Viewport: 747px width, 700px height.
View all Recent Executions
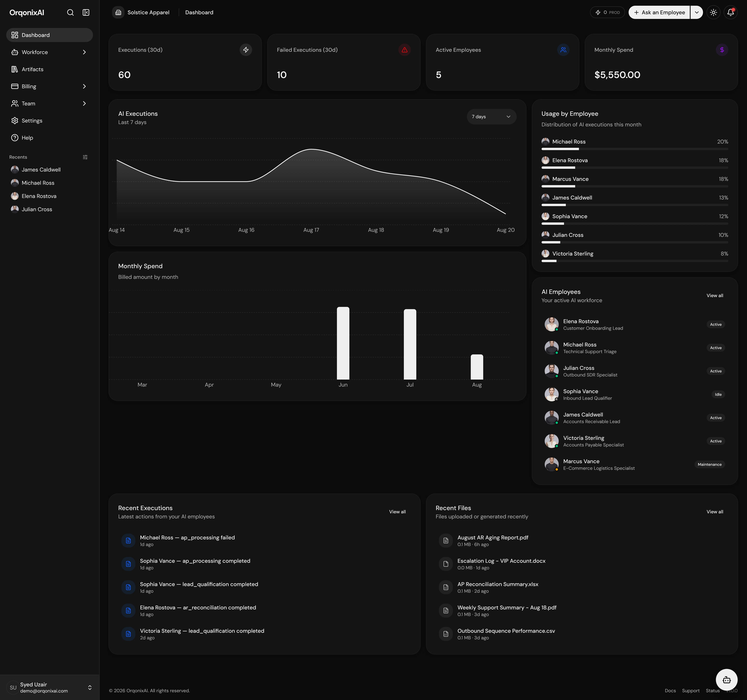coord(397,512)
